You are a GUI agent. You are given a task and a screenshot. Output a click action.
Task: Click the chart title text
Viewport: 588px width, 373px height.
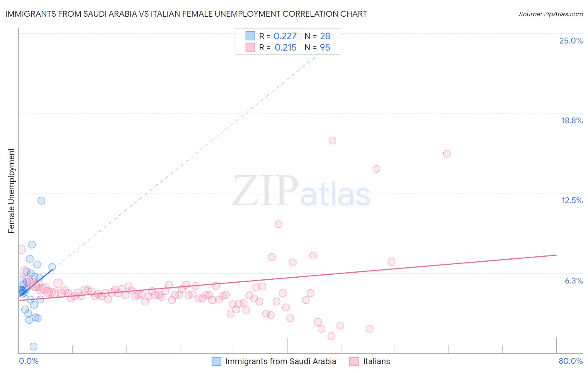coord(186,14)
